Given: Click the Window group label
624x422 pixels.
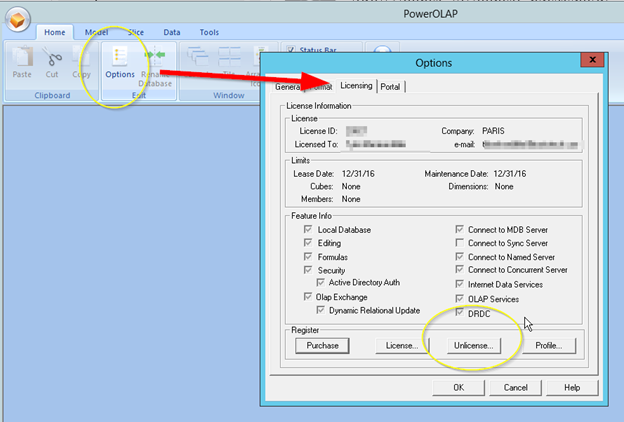Looking at the screenshot, I should (228, 96).
